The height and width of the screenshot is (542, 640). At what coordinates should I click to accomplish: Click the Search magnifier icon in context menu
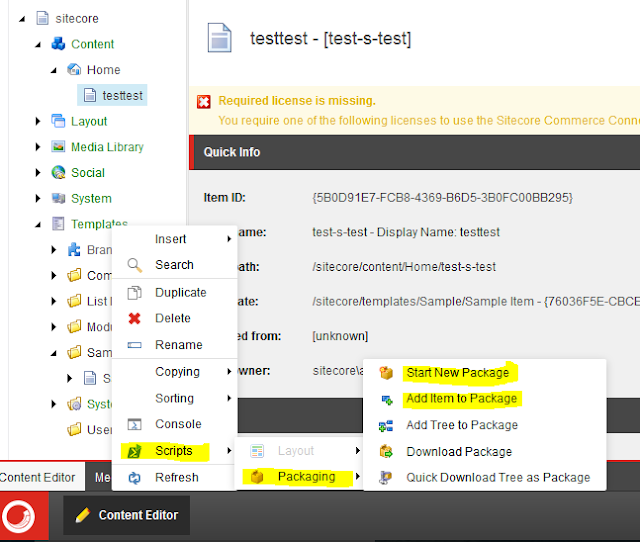pyautogui.click(x=134, y=265)
